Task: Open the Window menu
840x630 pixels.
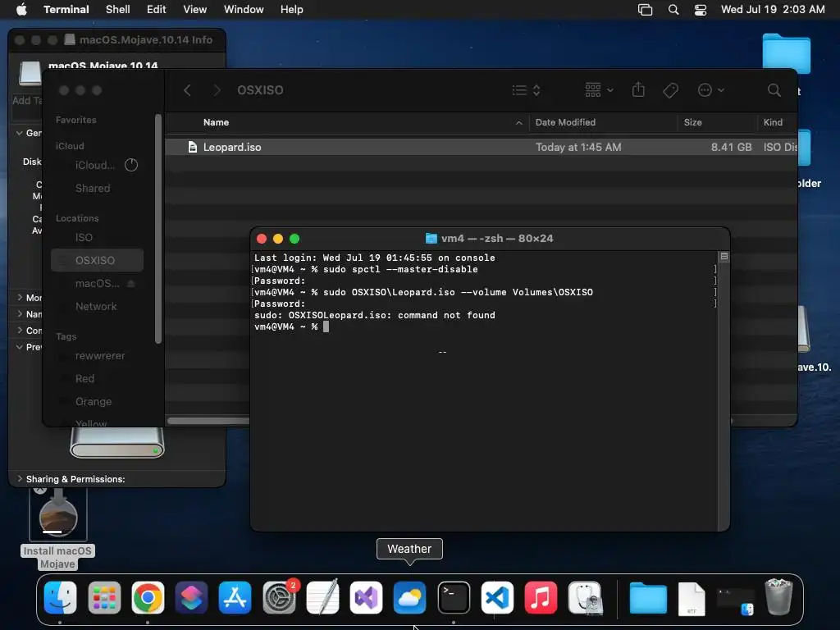Action: pos(244,10)
